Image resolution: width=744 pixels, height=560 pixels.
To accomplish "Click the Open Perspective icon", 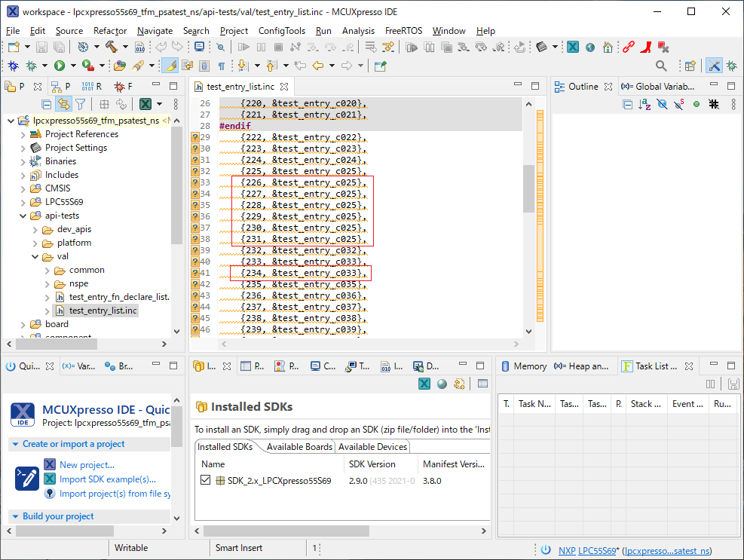I will click(690, 66).
